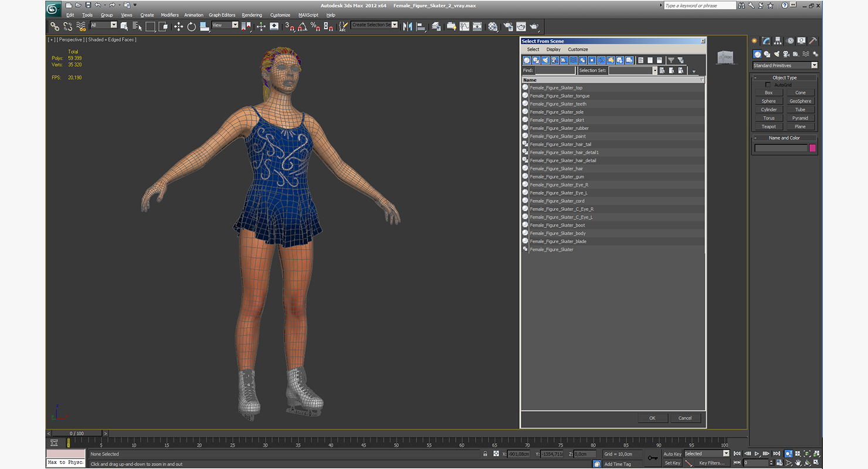Collapse the Object Type rollout

pos(784,77)
